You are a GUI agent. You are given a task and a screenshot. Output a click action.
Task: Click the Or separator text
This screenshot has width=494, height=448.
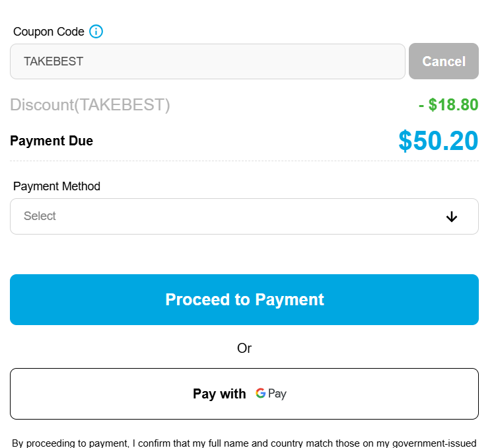tap(244, 348)
